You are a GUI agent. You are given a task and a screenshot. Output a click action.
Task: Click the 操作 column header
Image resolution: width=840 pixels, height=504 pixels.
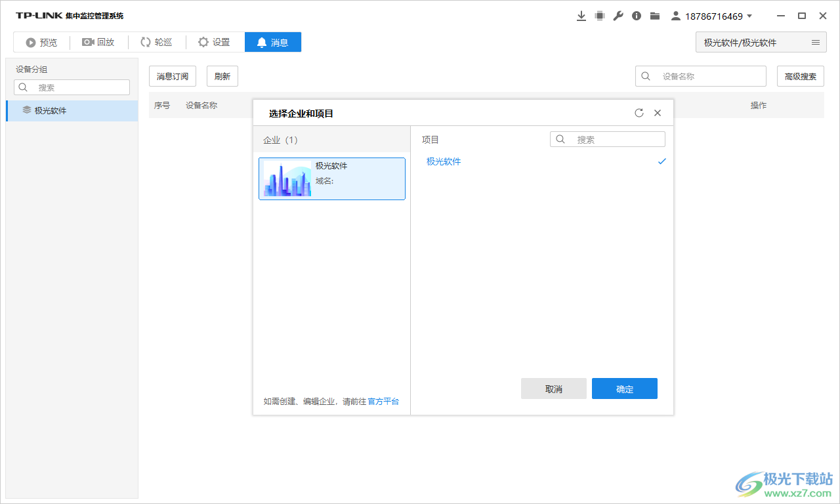[759, 105]
